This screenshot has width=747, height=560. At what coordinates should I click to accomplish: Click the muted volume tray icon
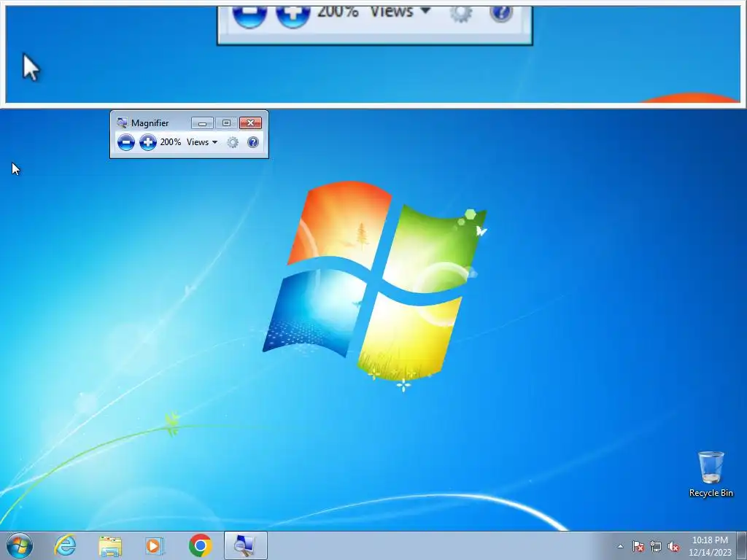coord(673,546)
